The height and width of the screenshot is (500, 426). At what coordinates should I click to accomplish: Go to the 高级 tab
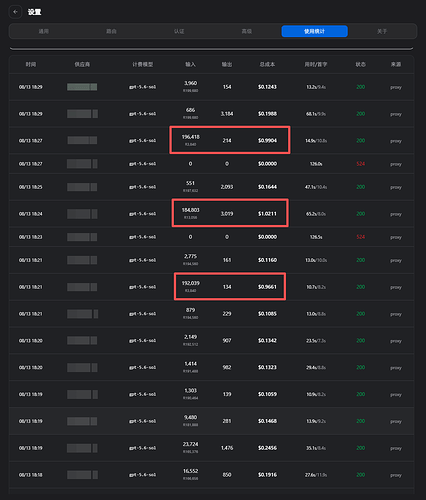pyautogui.click(x=247, y=31)
